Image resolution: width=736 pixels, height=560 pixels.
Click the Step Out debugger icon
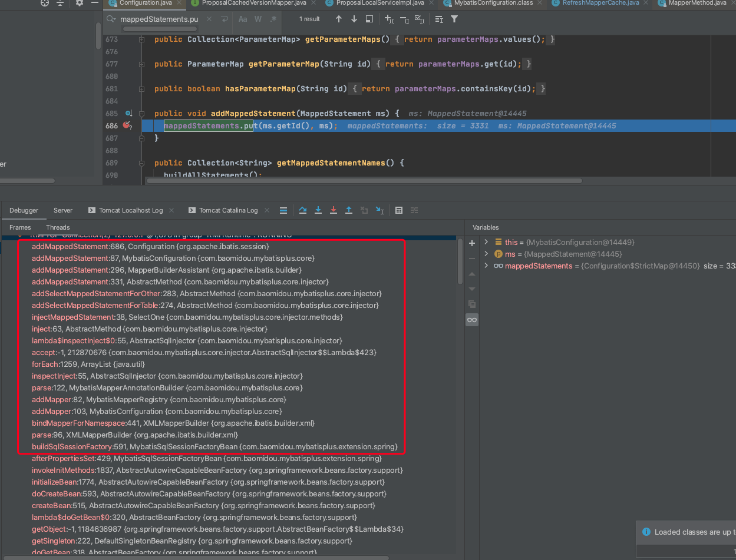(x=349, y=210)
